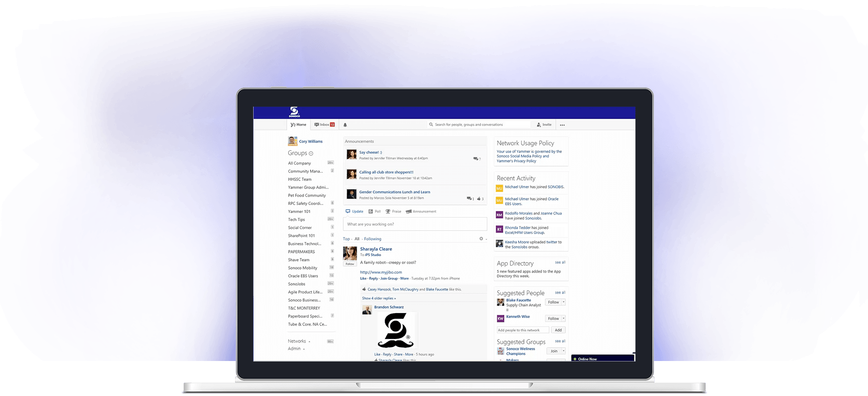
Task: Open the notifications bell
Action: [x=345, y=125]
